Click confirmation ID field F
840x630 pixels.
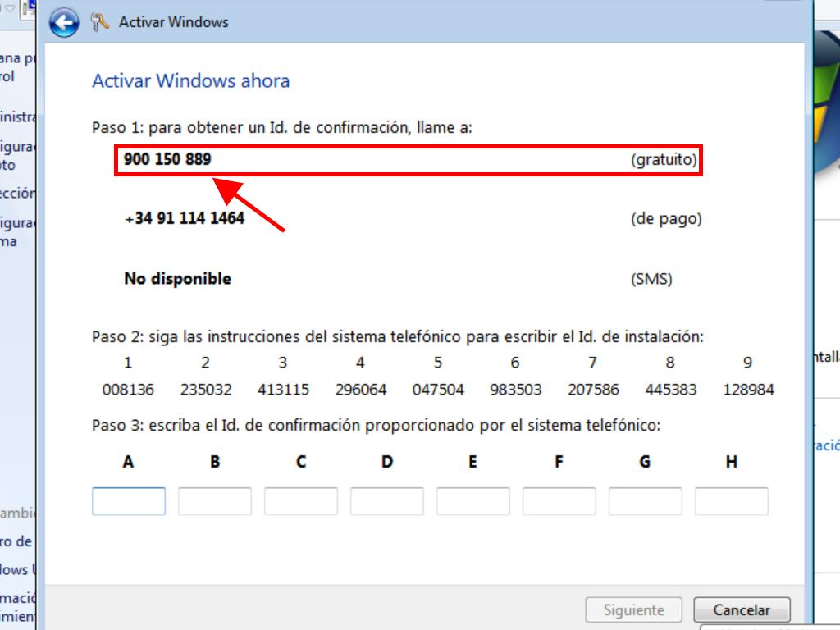[559, 501]
